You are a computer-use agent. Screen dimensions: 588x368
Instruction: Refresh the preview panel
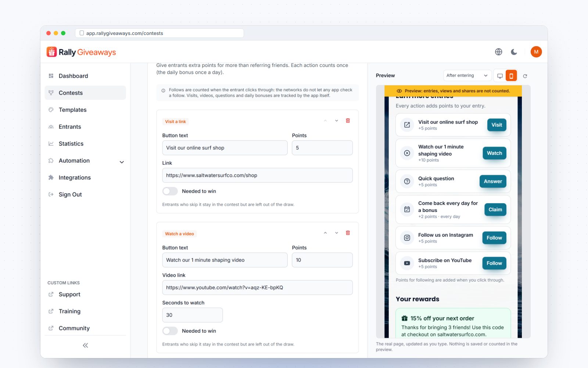click(x=525, y=76)
